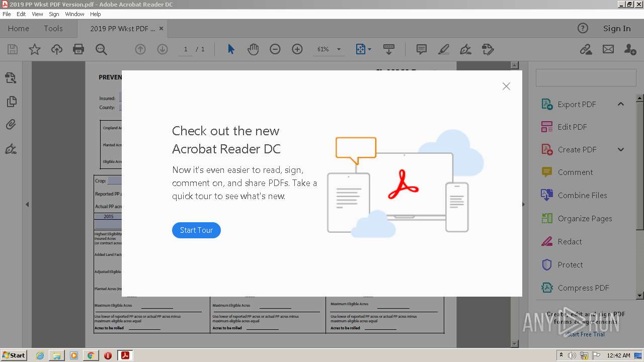
Task: Open the Sign menu
Action: (54, 14)
